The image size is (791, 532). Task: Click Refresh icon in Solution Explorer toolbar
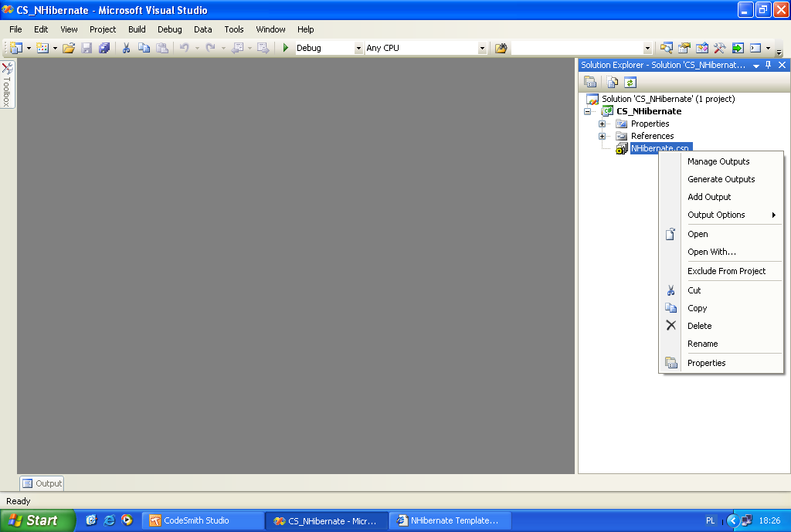coord(630,82)
